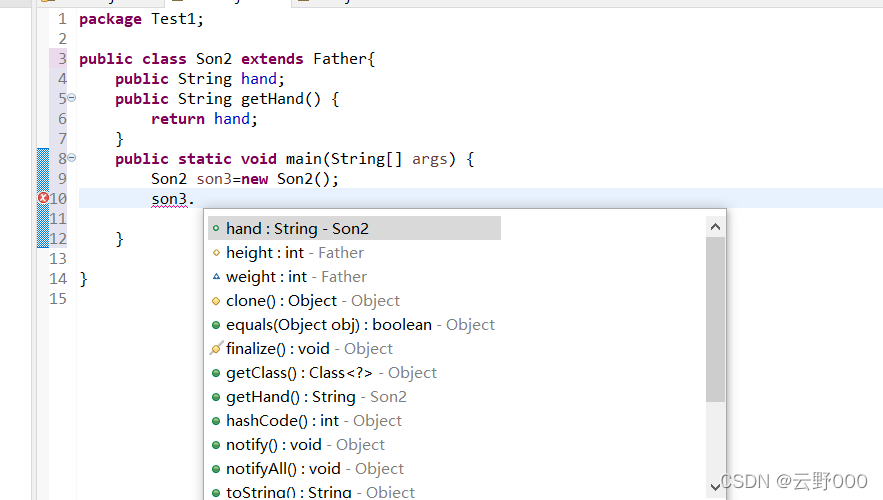The height and width of the screenshot is (500, 883).
Task: Select 'toString() : String' proposal
Action: [x=320, y=492]
